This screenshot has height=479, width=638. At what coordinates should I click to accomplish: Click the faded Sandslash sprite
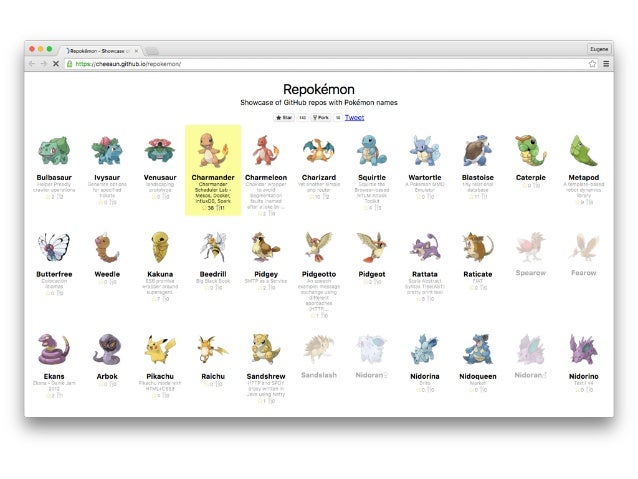click(x=319, y=349)
